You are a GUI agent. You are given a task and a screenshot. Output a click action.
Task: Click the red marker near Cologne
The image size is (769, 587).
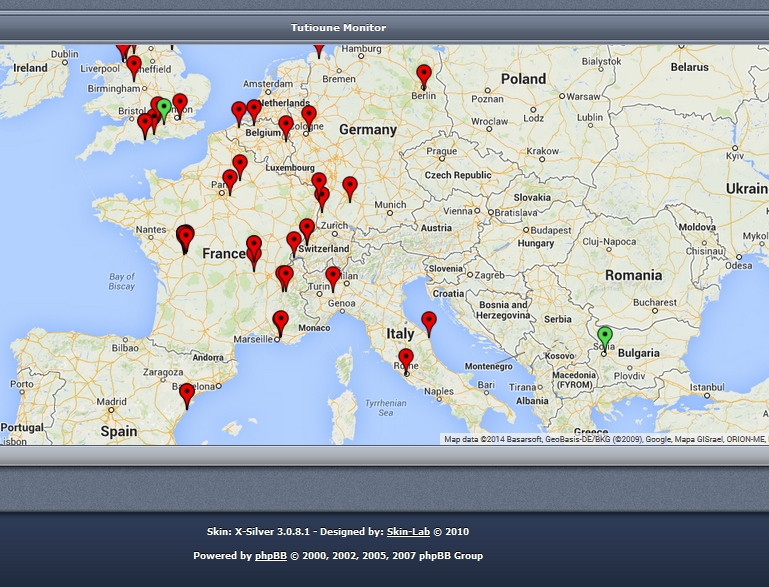pyautogui.click(x=309, y=116)
